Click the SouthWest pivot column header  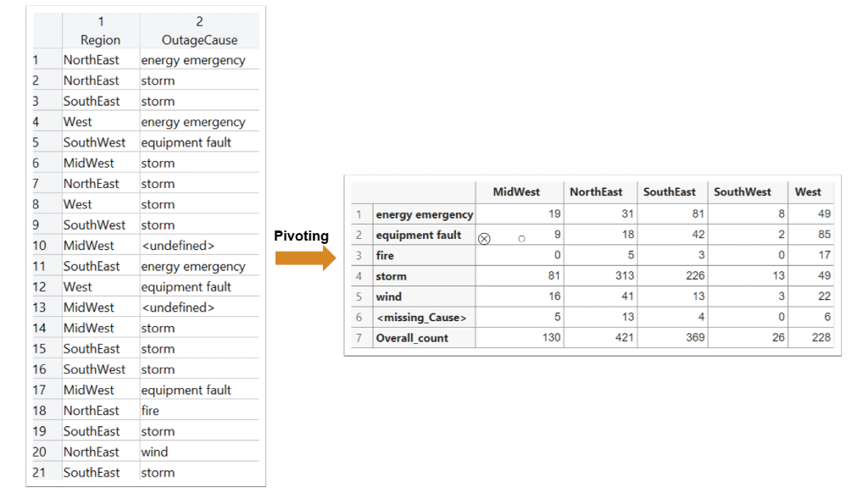tap(743, 192)
